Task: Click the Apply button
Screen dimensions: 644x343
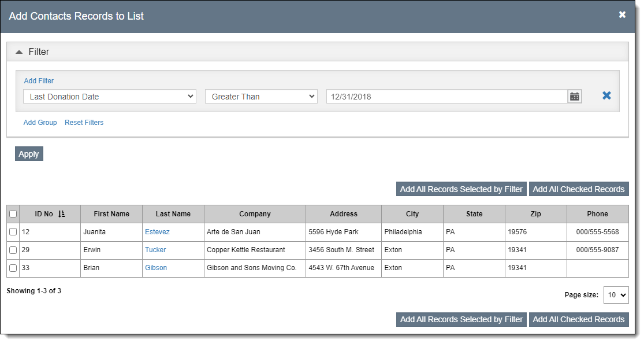Action: 29,154
